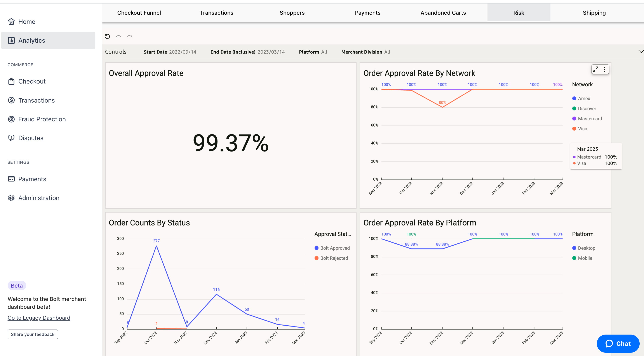Toggle the Desktop legend entry
The image size is (644, 356).
(x=583, y=248)
